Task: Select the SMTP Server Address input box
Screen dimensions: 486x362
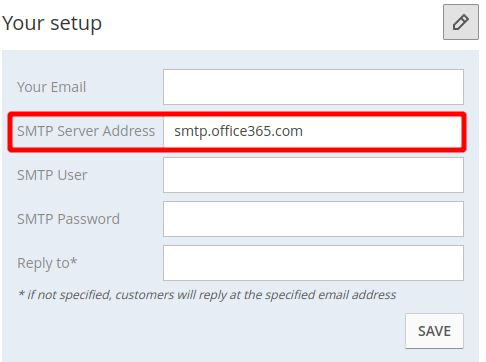Action: [x=313, y=131]
